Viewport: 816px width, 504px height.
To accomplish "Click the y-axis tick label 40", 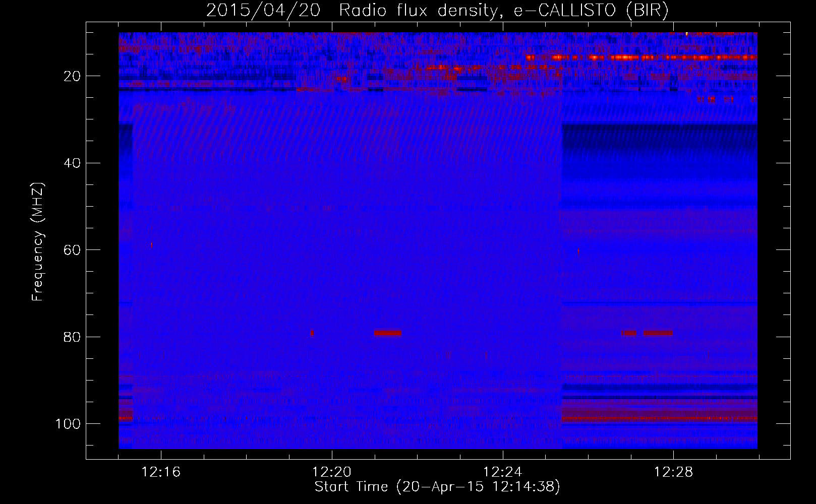I will click(73, 163).
